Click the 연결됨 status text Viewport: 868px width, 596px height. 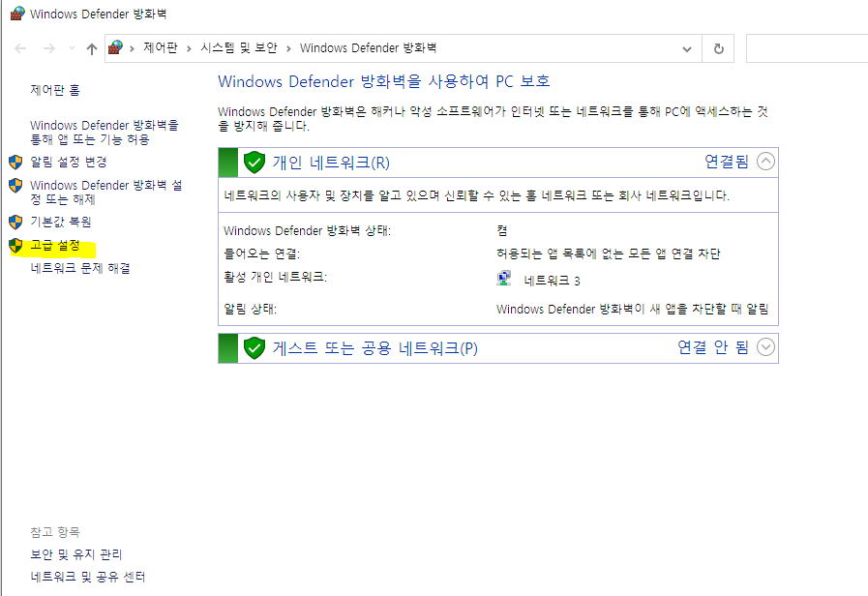point(727,162)
